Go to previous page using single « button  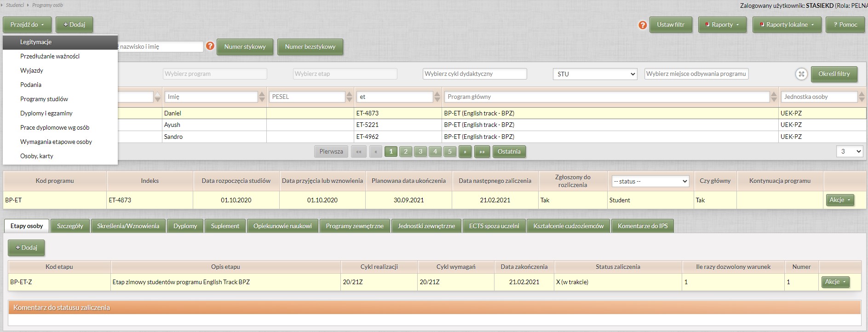coord(376,151)
